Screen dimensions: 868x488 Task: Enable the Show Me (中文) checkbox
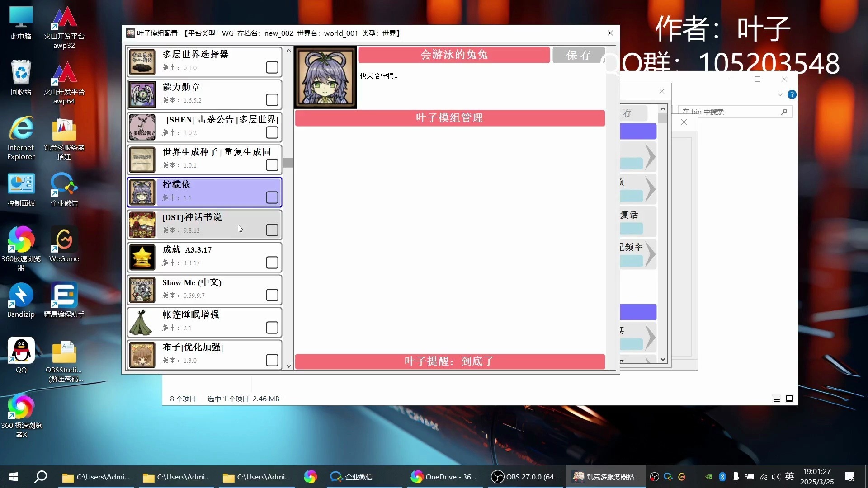[272, 295]
